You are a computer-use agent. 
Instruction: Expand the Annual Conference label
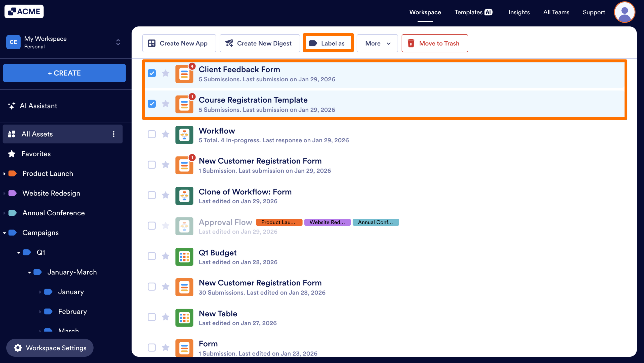pyautogui.click(x=4, y=213)
